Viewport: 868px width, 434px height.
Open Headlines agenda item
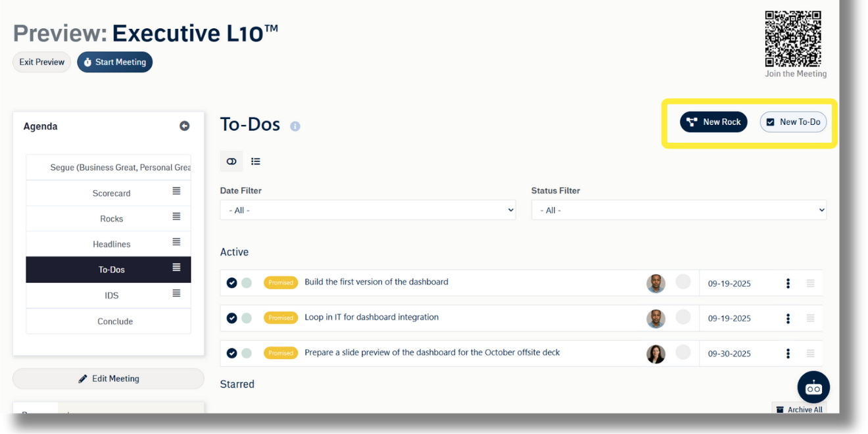point(111,245)
